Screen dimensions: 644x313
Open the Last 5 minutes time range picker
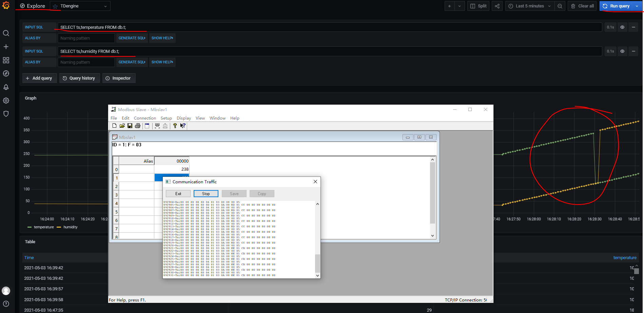[x=529, y=6]
